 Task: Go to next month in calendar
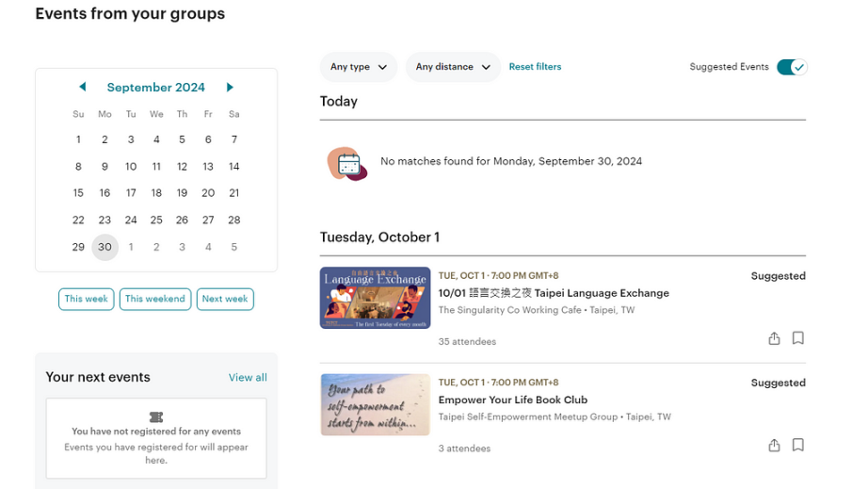(x=230, y=87)
